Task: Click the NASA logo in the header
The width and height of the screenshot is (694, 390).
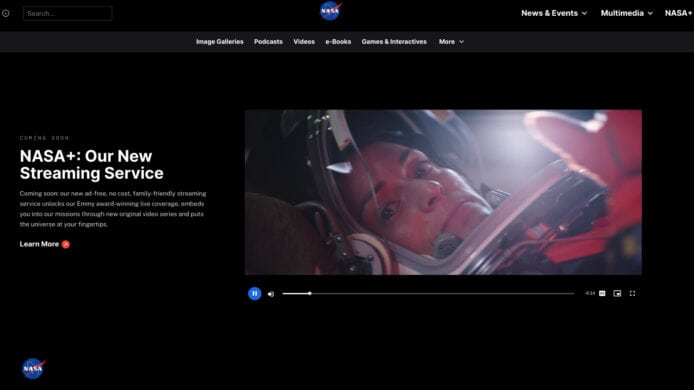Action: (331, 11)
